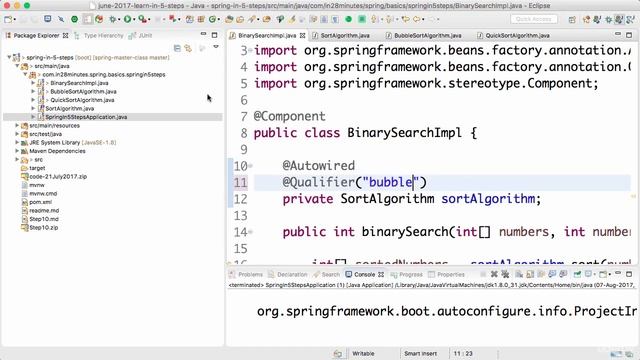
Task: Click @Qualifier annotation text on line 11
Action: (318, 182)
